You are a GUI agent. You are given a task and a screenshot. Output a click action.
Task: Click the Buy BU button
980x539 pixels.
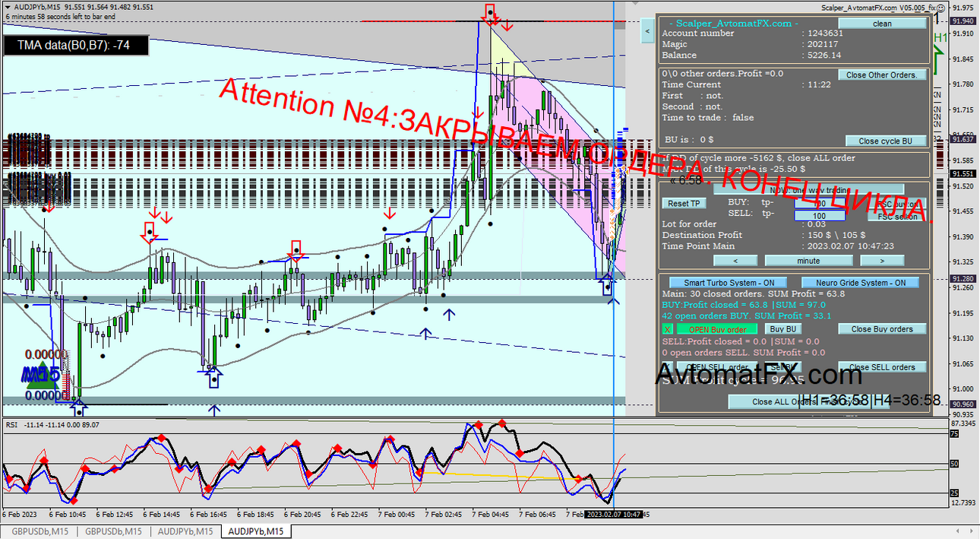pos(783,329)
